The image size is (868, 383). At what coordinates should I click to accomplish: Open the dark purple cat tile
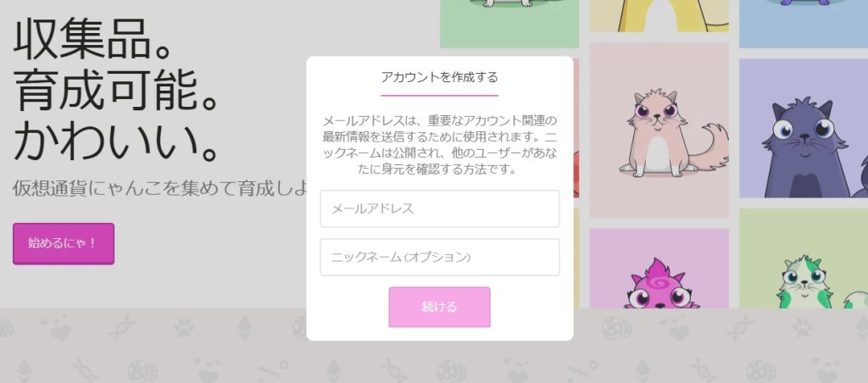(x=804, y=129)
